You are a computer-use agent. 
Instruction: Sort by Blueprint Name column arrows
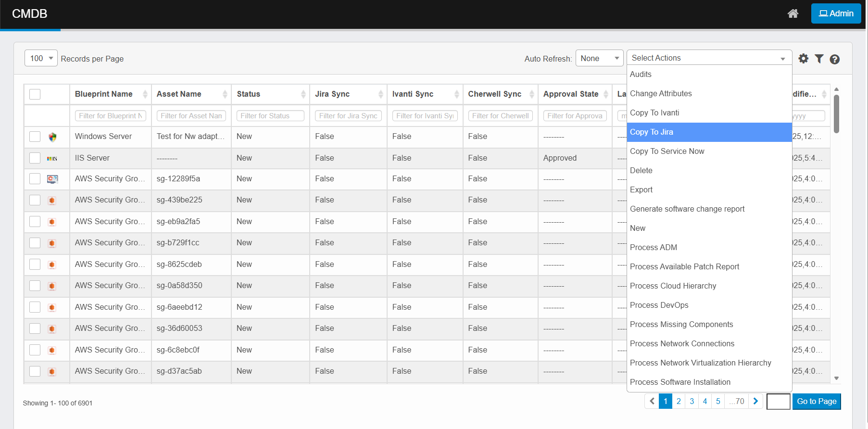click(145, 94)
